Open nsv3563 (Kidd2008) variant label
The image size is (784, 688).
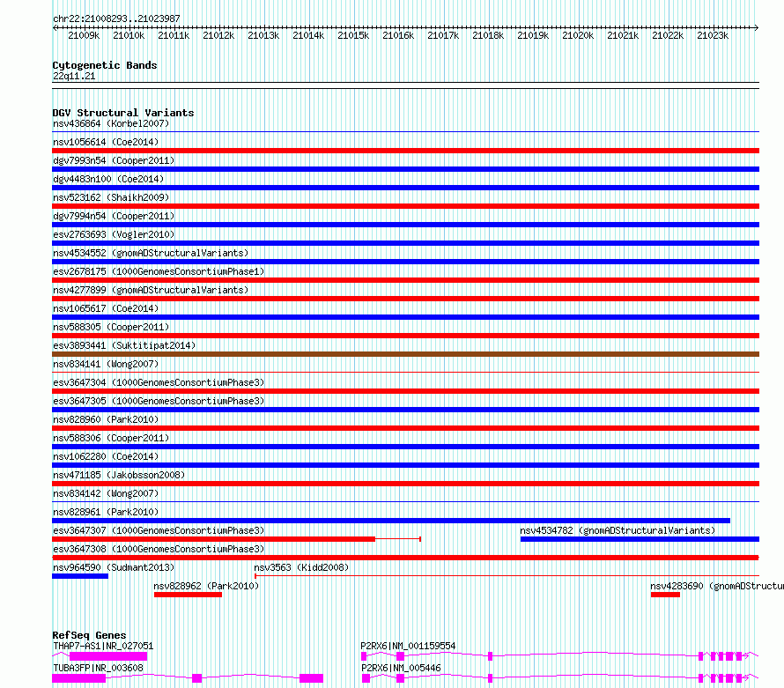pyautogui.click(x=301, y=567)
